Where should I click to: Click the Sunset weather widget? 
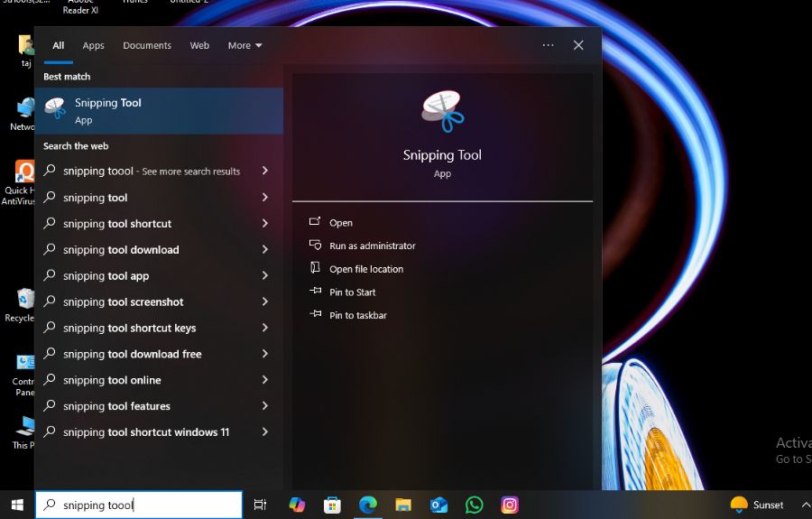click(x=757, y=505)
